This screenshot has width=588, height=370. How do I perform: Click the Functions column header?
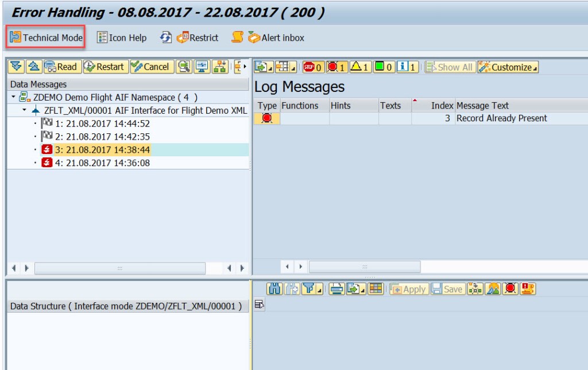[x=304, y=106]
